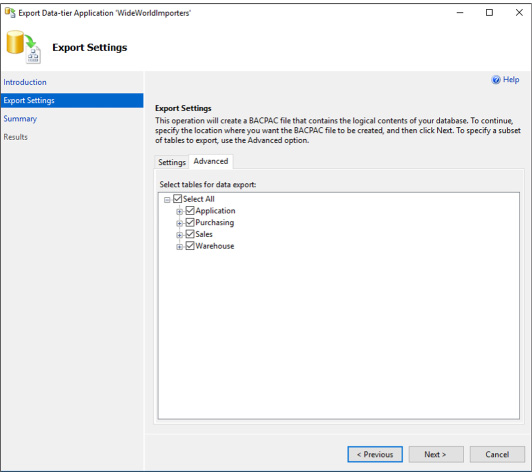Expand the Application schema node

pos(179,212)
